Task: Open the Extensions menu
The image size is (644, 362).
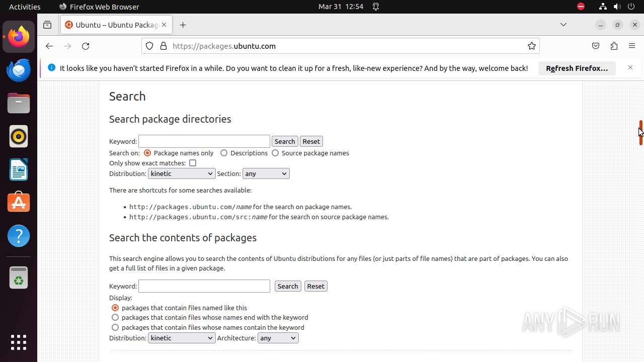Action: pyautogui.click(x=614, y=46)
